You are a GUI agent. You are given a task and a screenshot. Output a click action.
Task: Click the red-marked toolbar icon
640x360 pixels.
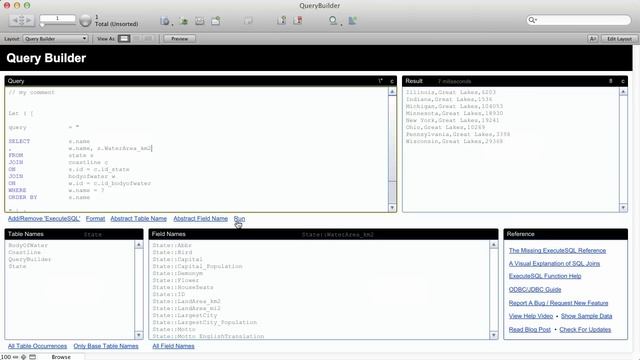(298, 20)
